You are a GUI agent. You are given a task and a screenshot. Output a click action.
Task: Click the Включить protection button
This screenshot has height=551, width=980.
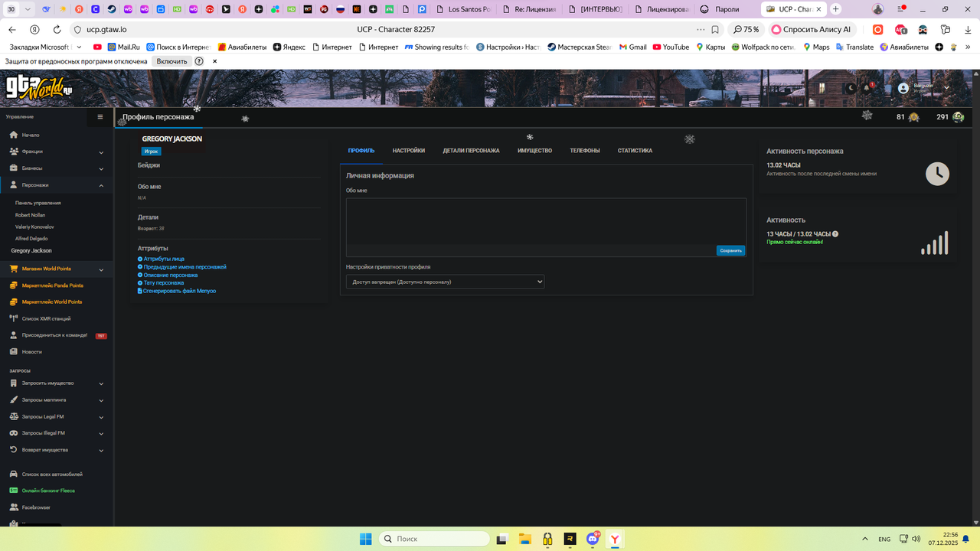pos(171,61)
